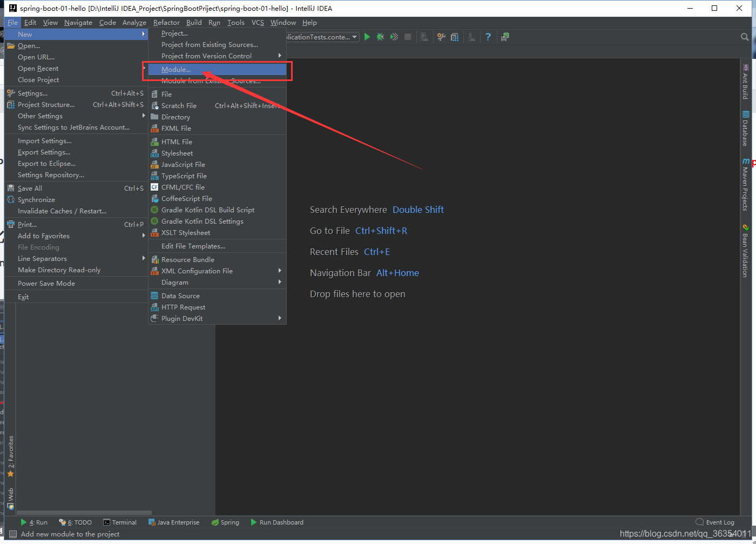Open the Database tool window
The image size is (756, 544).
click(x=745, y=129)
